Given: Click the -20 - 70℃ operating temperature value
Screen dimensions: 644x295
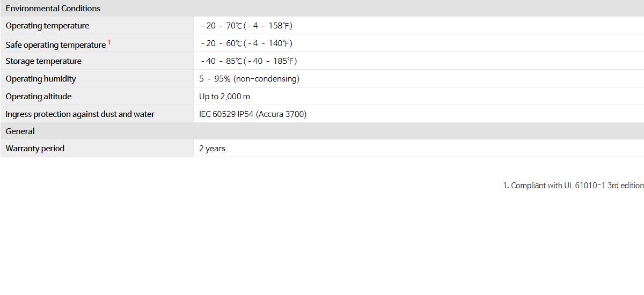Looking at the screenshot, I should (246, 26).
